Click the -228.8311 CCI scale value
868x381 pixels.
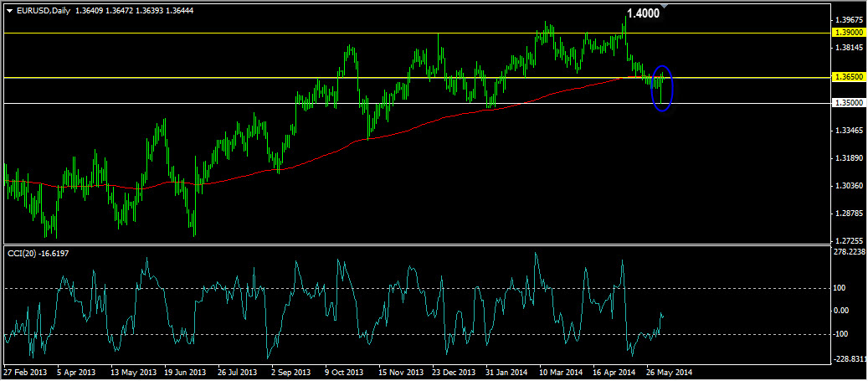click(850, 359)
